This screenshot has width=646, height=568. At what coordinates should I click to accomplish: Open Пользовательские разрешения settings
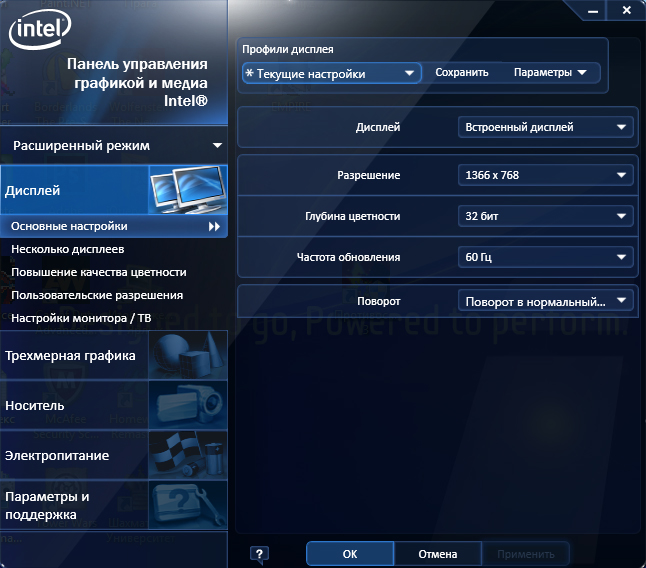(97, 295)
